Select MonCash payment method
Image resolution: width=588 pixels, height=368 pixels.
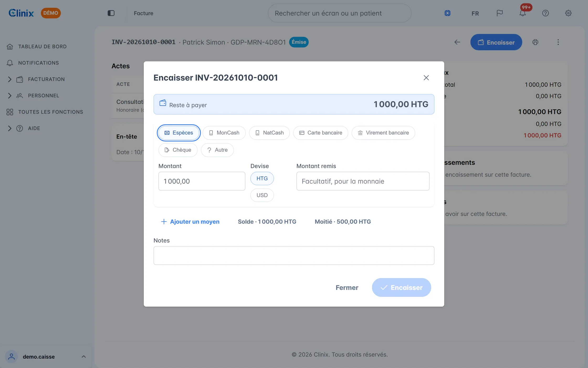224,133
